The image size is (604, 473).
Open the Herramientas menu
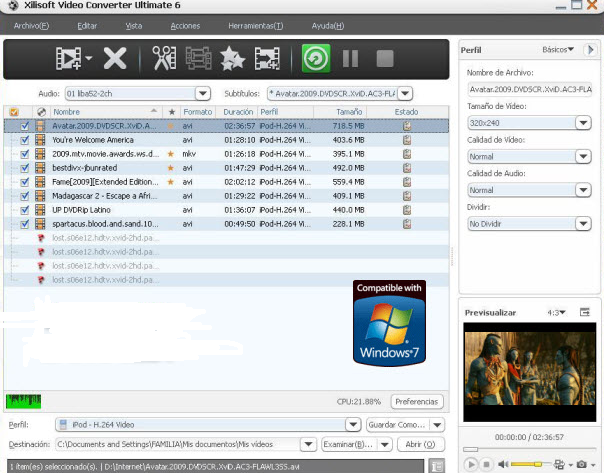[255, 26]
